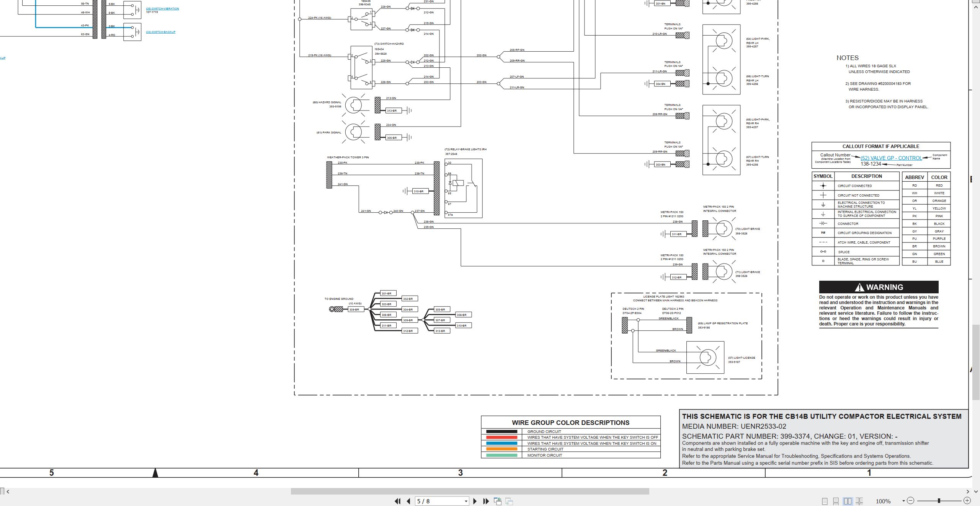Click the vertical scrollbar thumb
The width and height of the screenshot is (980, 506).
976,361
